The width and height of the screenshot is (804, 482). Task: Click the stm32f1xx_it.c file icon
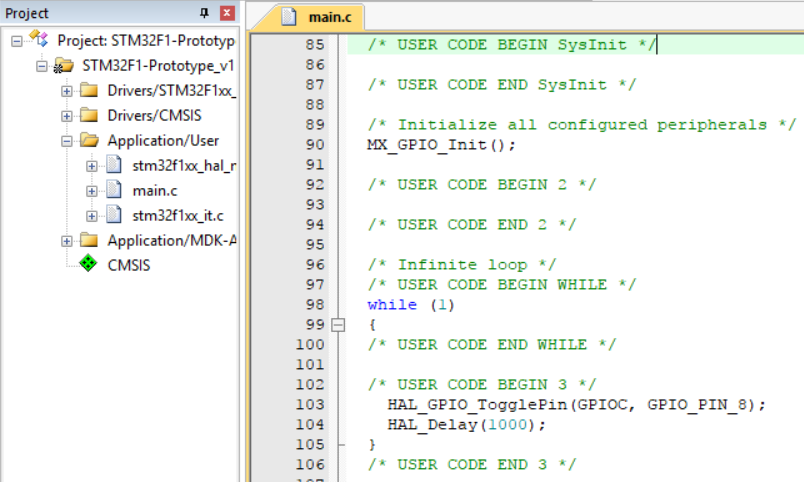point(114,215)
